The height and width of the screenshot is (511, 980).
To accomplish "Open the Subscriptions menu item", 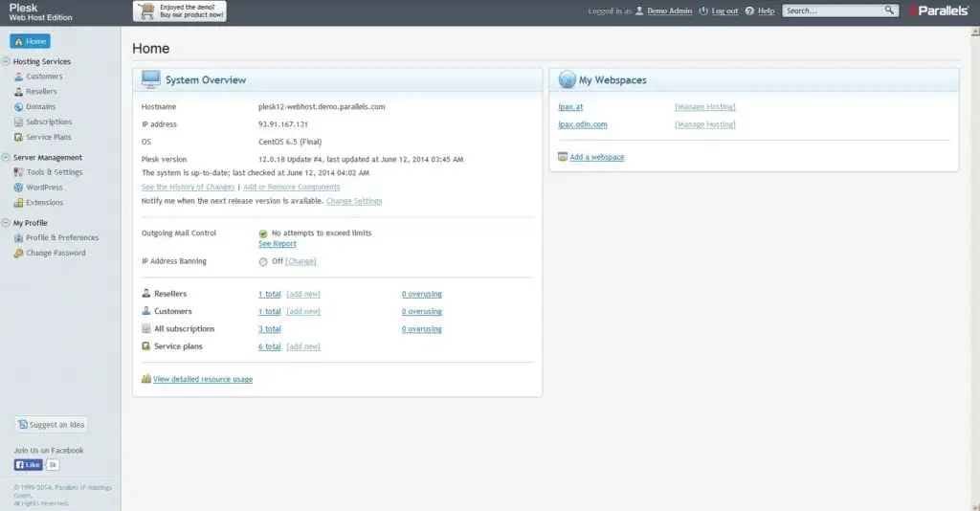I will [49, 122].
